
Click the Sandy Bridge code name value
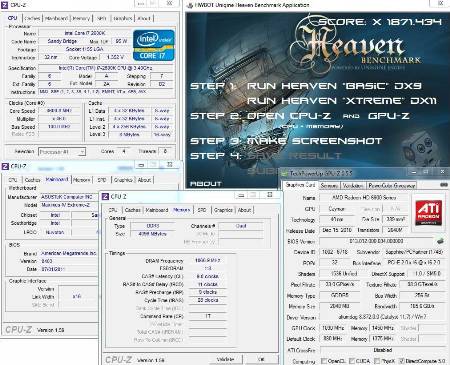(x=62, y=41)
